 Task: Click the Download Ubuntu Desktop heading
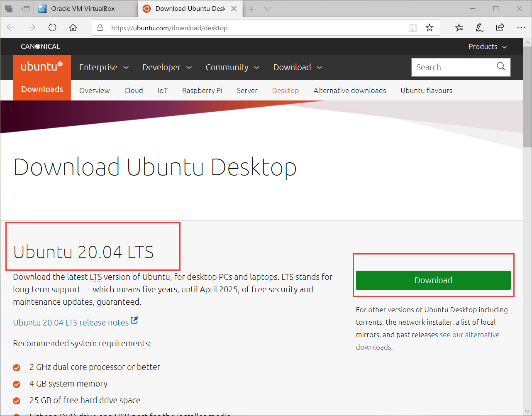155,167
